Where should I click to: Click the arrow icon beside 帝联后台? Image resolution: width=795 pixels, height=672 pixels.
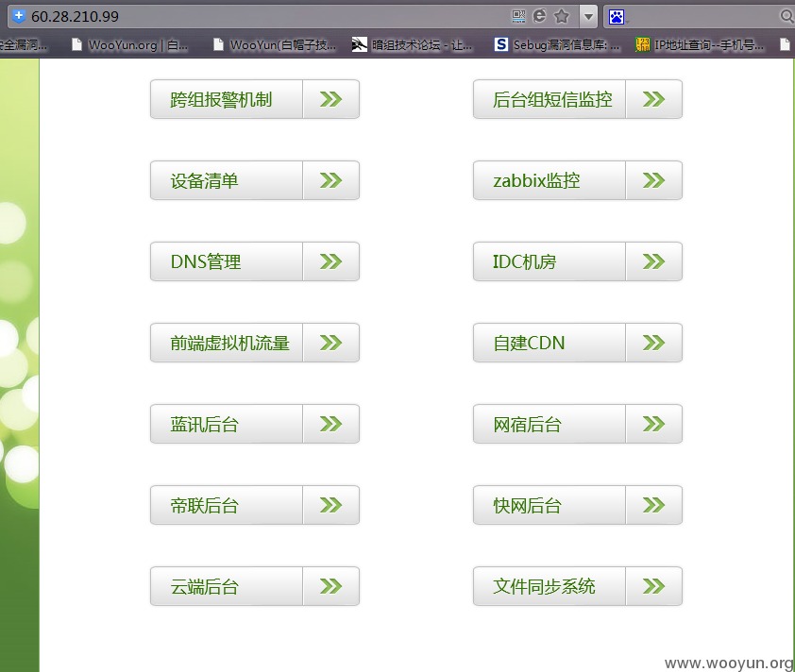(331, 505)
